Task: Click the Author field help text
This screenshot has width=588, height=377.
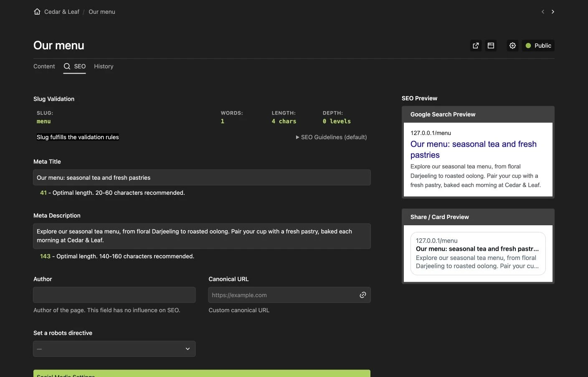Action: tap(107, 310)
